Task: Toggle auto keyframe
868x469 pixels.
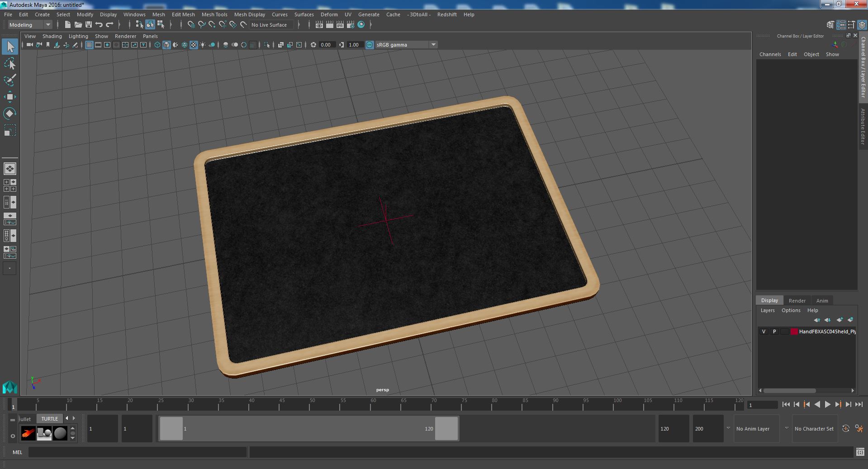Action: [846, 428]
